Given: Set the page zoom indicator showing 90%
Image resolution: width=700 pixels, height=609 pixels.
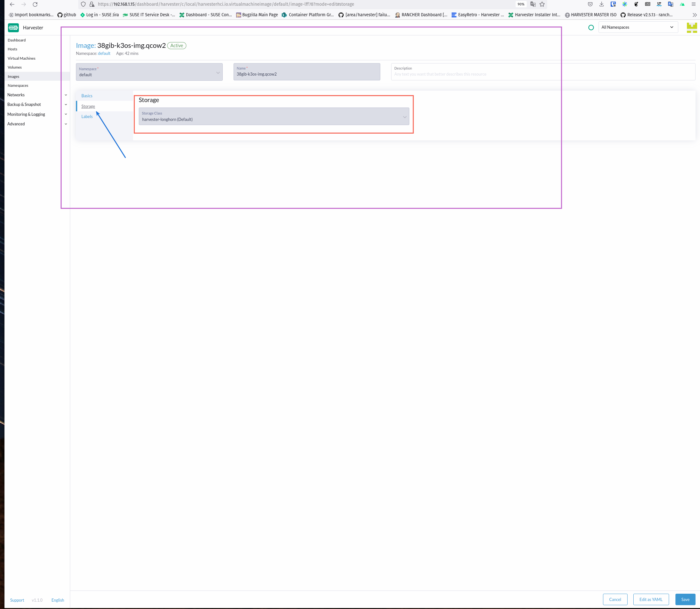Looking at the screenshot, I should (x=521, y=4).
